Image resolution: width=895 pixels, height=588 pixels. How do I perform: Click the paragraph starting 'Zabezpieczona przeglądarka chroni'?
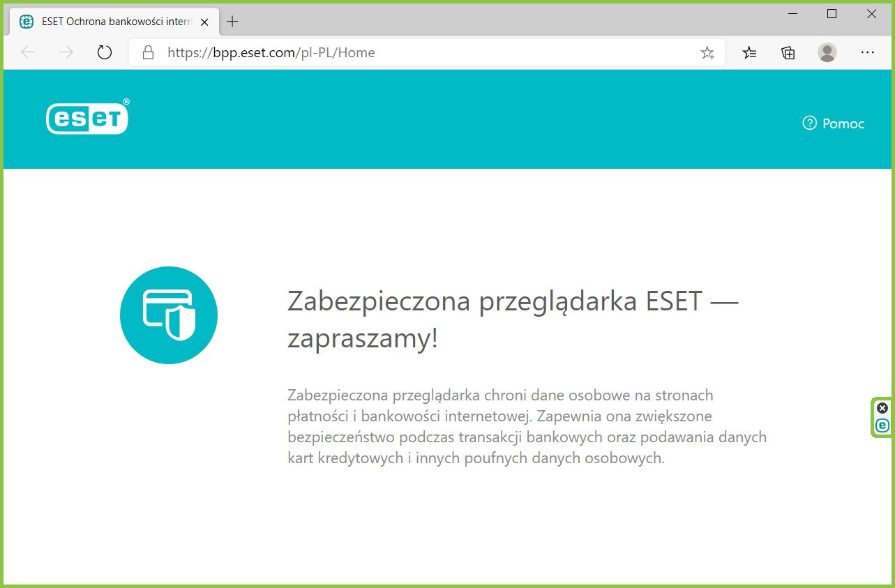click(x=527, y=427)
